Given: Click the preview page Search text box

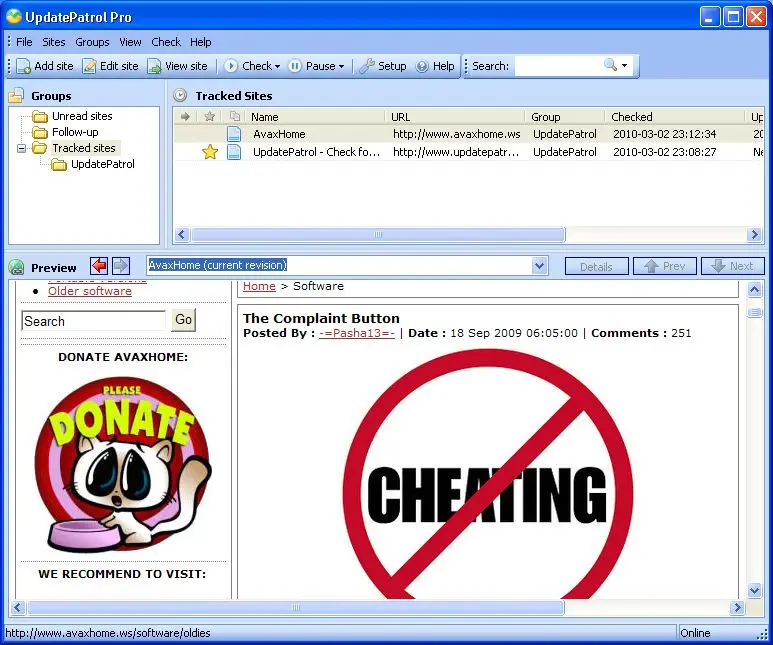Looking at the screenshot, I should tap(94, 321).
